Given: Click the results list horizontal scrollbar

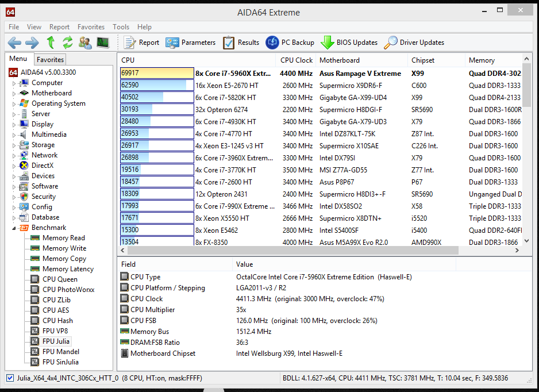Looking at the screenshot, I should 292,251.
